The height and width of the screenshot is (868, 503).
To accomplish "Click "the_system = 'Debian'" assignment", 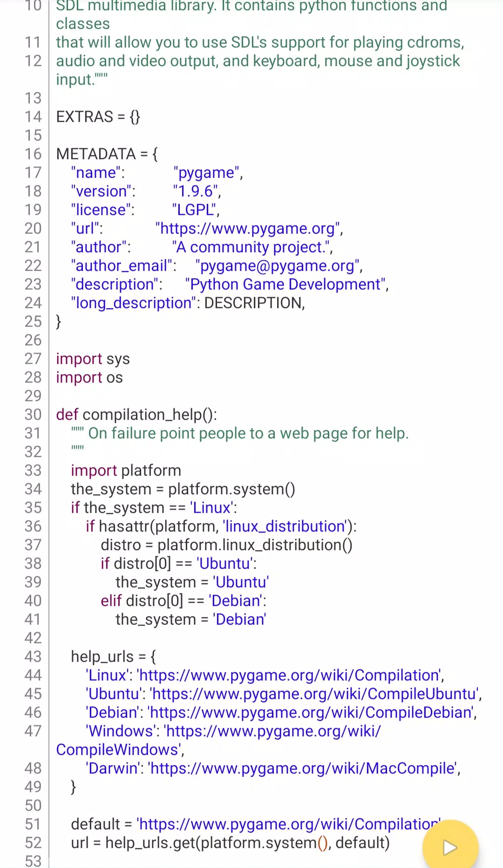I will [x=190, y=619].
